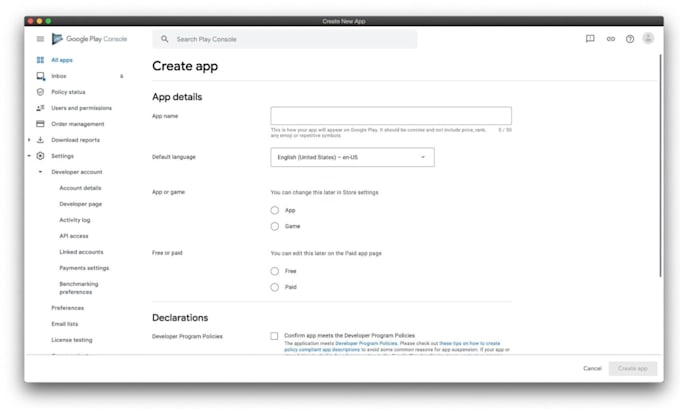Click the macOS green maximize button

[48, 21]
